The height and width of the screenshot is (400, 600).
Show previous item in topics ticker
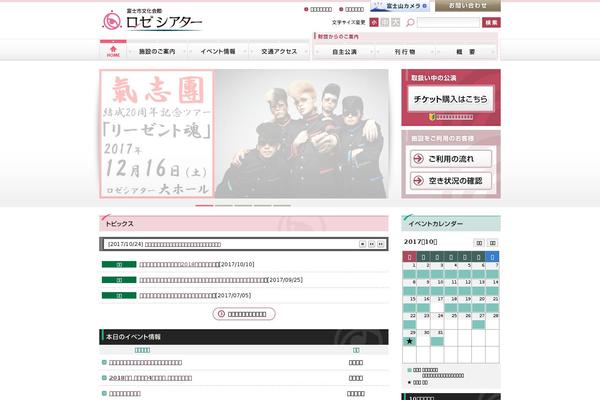pyautogui.click(x=372, y=244)
